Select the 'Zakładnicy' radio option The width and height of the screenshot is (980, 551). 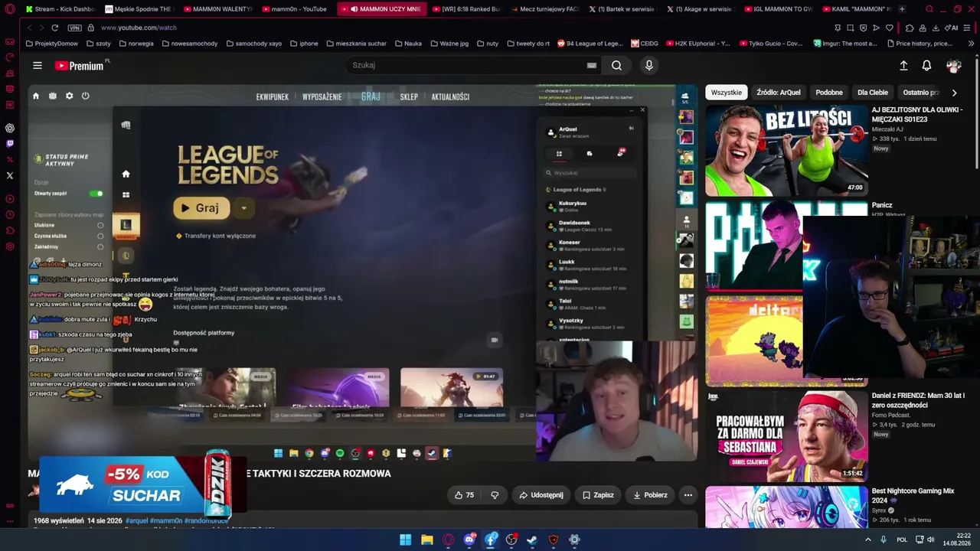coord(100,246)
